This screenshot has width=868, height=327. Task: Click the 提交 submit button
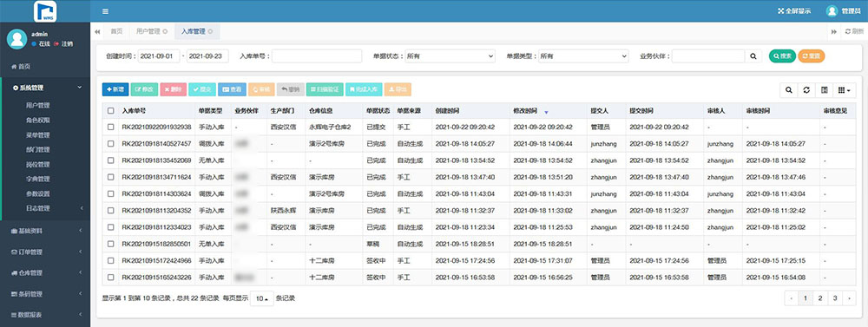tap(202, 89)
